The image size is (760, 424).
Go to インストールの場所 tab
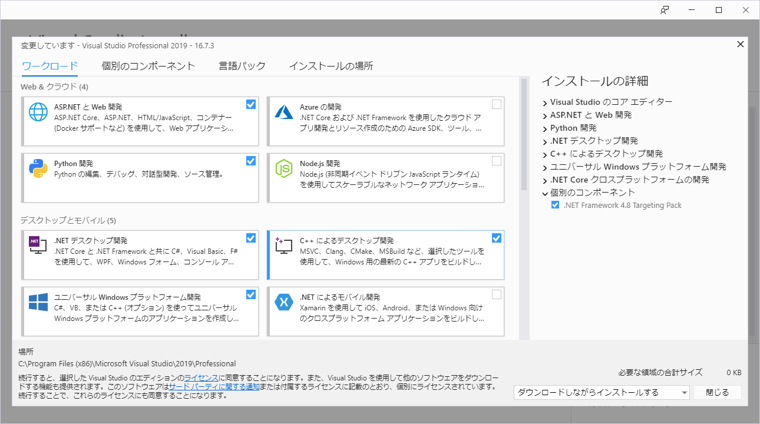click(331, 66)
